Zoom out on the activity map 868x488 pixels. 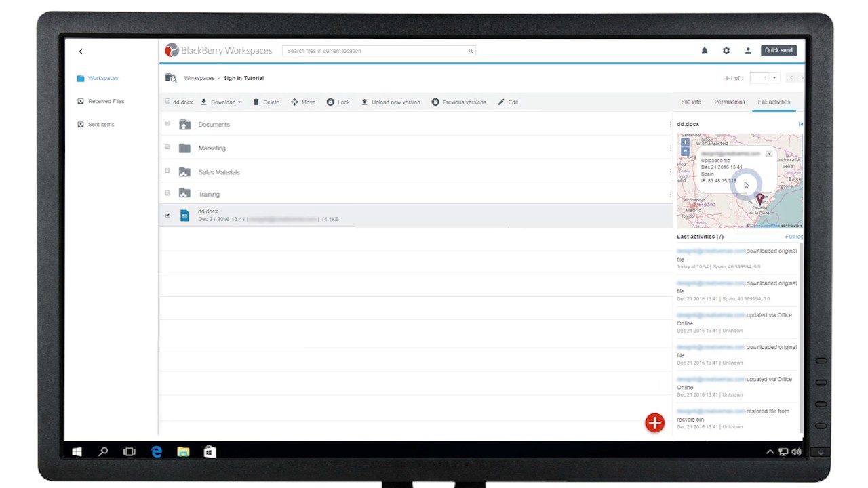(x=685, y=151)
